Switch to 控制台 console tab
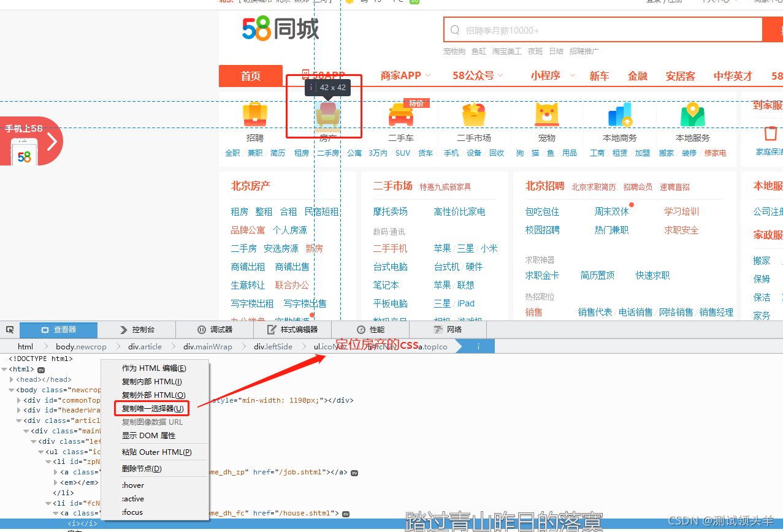 136,330
